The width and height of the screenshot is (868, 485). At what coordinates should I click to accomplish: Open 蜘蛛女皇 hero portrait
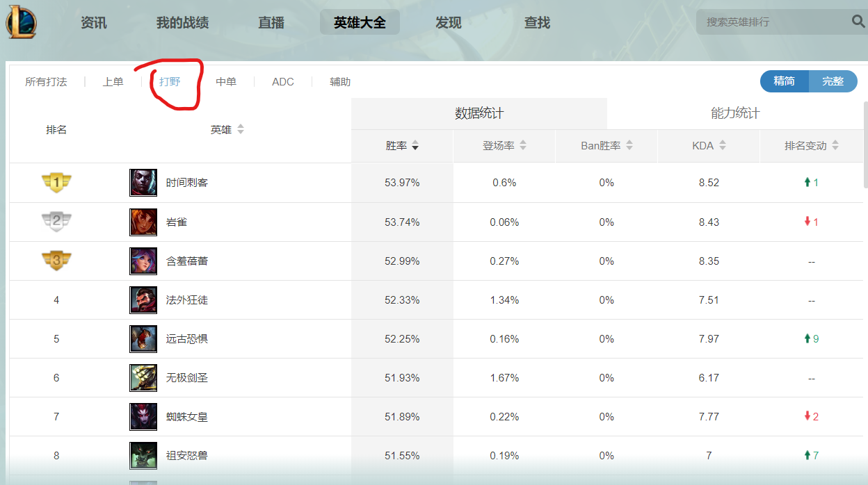pos(143,417)
